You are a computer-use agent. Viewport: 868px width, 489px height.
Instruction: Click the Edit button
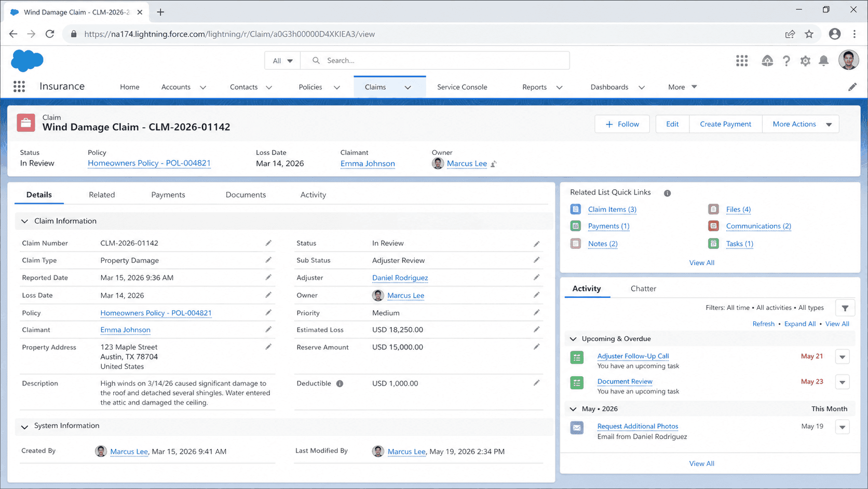coord(672,124)
